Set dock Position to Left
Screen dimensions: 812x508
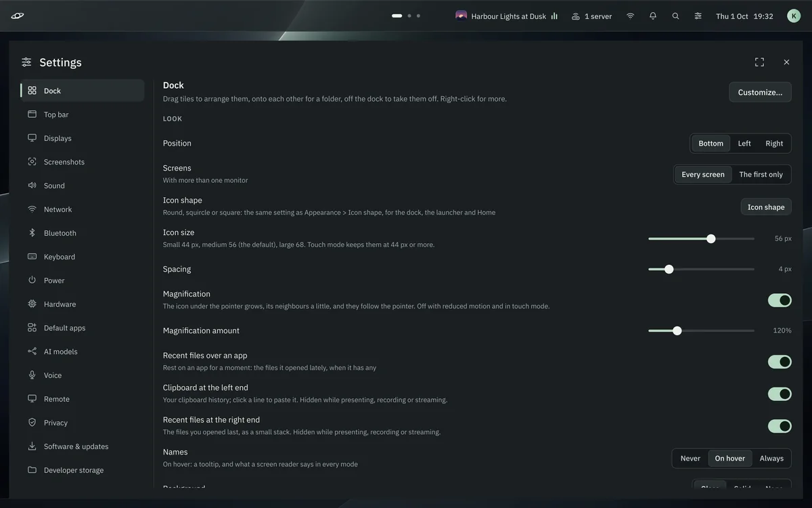(744, 144)
